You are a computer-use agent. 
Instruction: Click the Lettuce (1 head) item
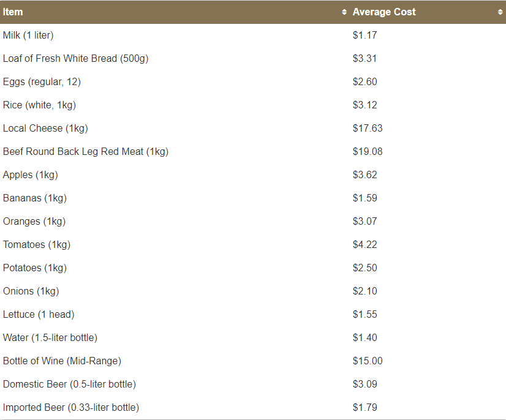point(39,314)
